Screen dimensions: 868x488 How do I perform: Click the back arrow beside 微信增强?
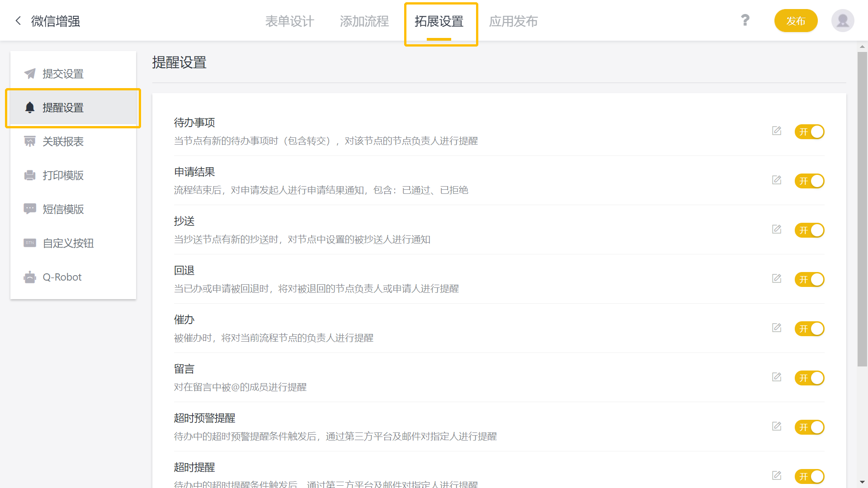(18, 21)
